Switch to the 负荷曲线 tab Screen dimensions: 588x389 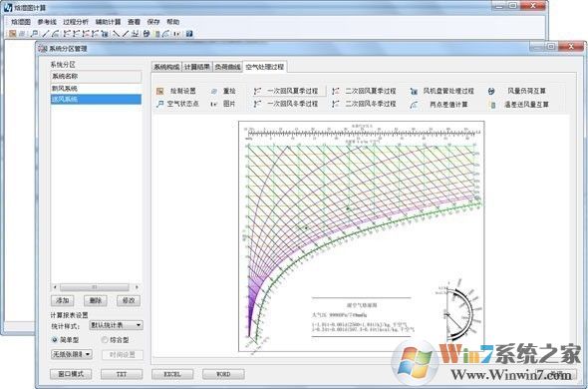point(227,67)
